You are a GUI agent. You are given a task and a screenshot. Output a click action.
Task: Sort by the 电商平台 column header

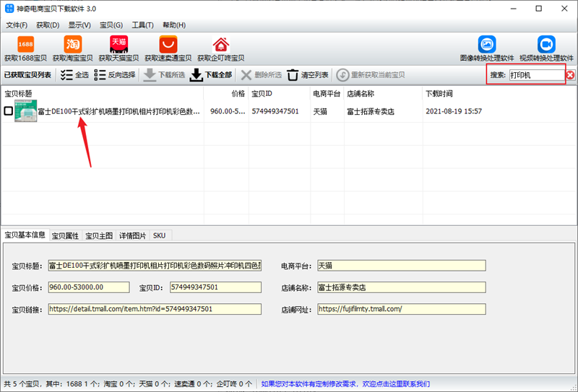pos(327,94)
